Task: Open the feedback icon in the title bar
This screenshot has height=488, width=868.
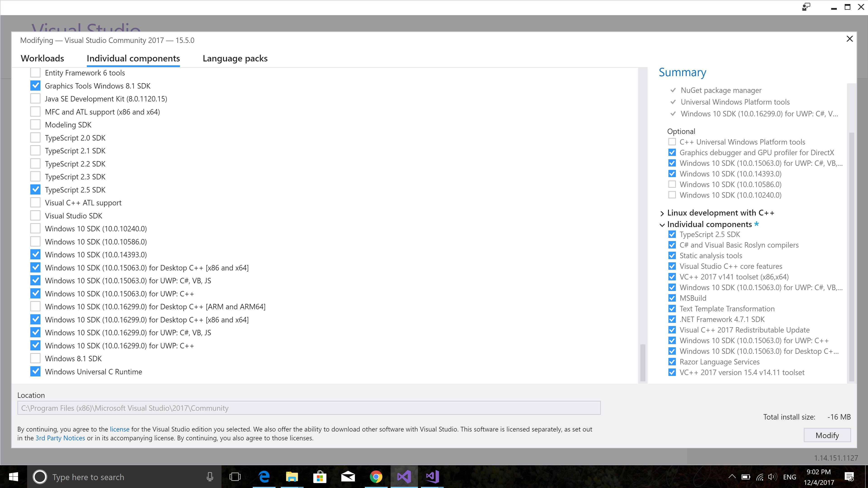Action: point(806,7)
